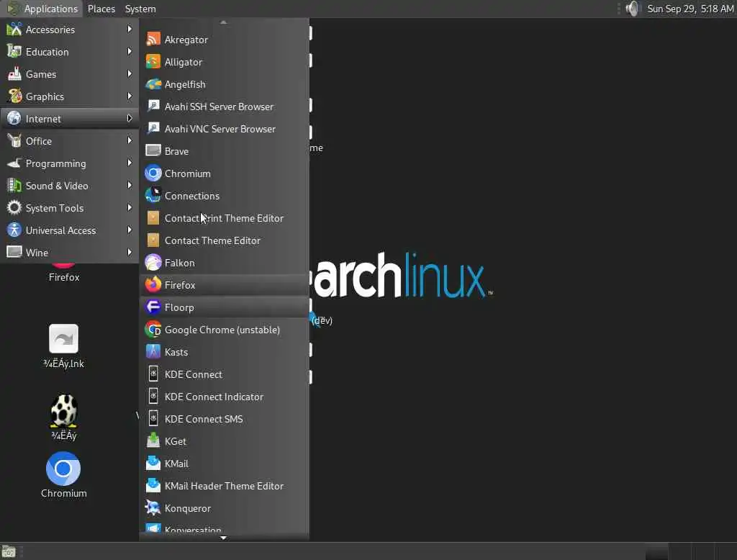Screen dimensions: 737x560
Task: Launch Chromium from the Internet submenu
Action: pos(225,173)
